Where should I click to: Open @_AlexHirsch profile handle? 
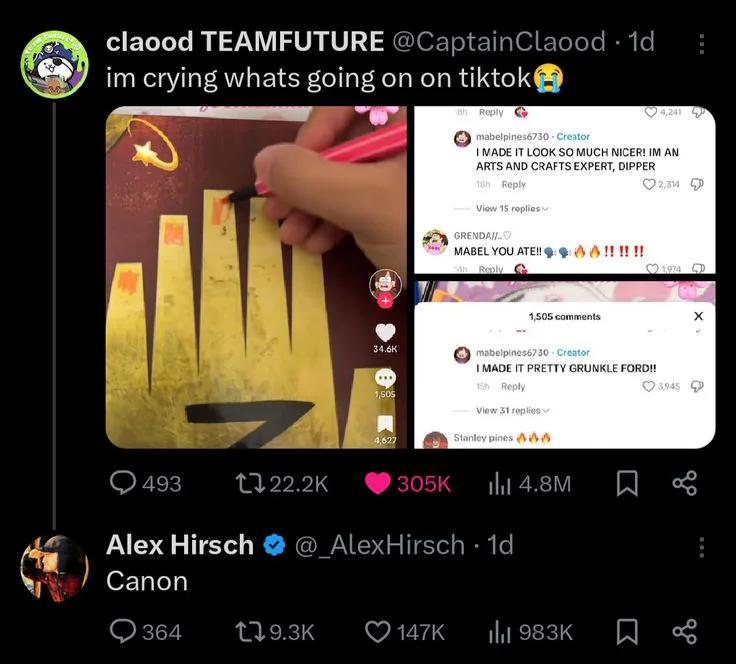pyautogui.click(x=379, y=545)
